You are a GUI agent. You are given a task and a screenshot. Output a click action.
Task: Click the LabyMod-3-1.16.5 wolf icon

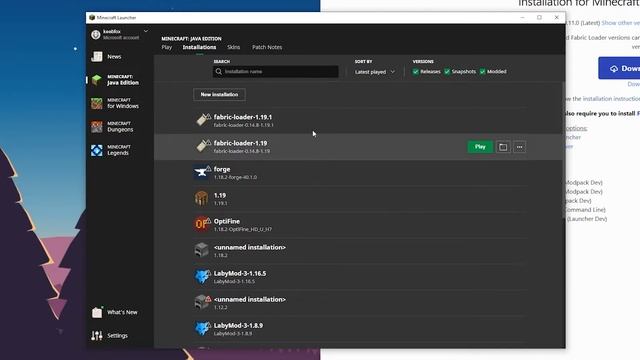tap(202, 276)
